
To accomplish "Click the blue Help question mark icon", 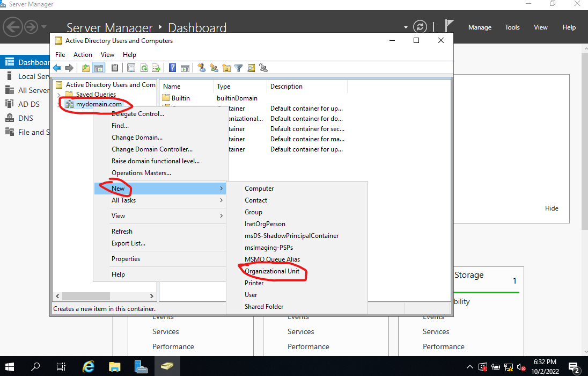I will 173,68.
